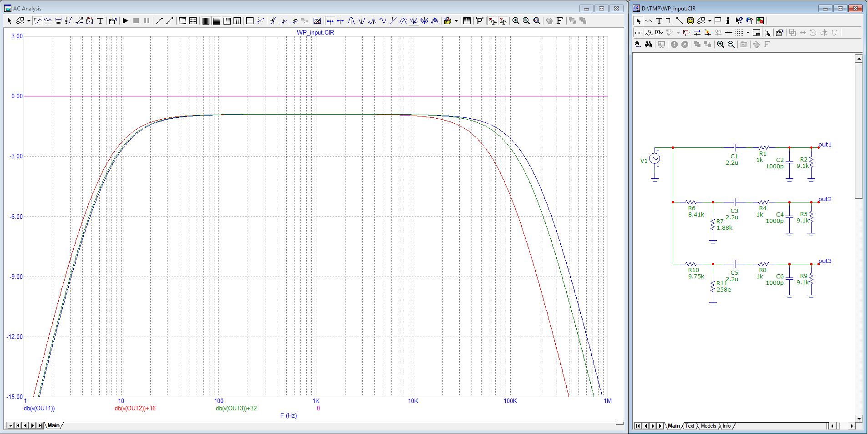The width and height of the screenshot is (868, 434).
Task: Toggle pin connections display
Action: pyautogui.click(x=729, y=32)
